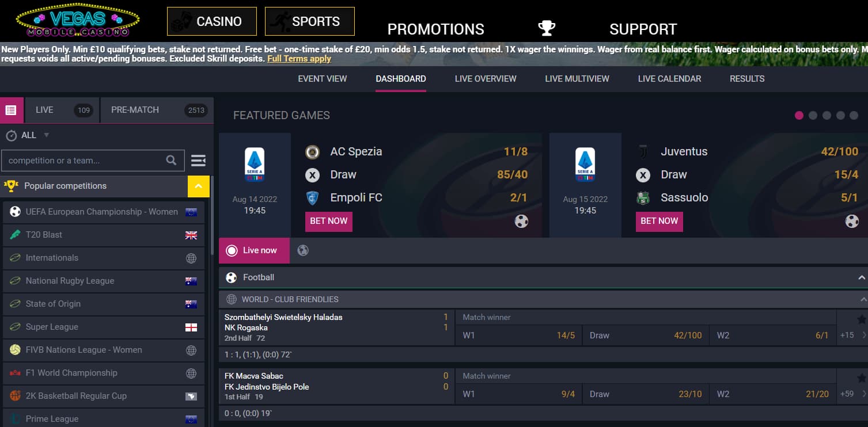Click the pink list view icon
Screen dimensions: 868x427
pyautogui.click(x=11, y=110)
